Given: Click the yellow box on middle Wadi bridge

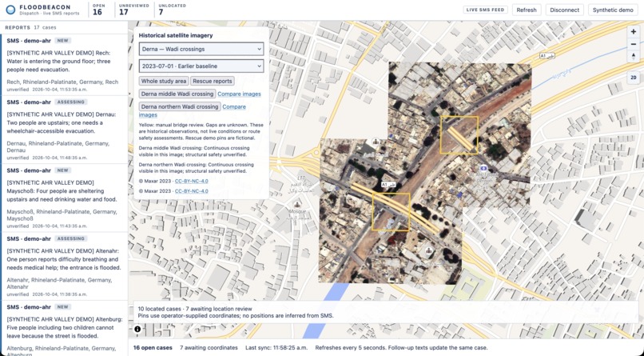Looking at the screenshot, I should 391,212.
